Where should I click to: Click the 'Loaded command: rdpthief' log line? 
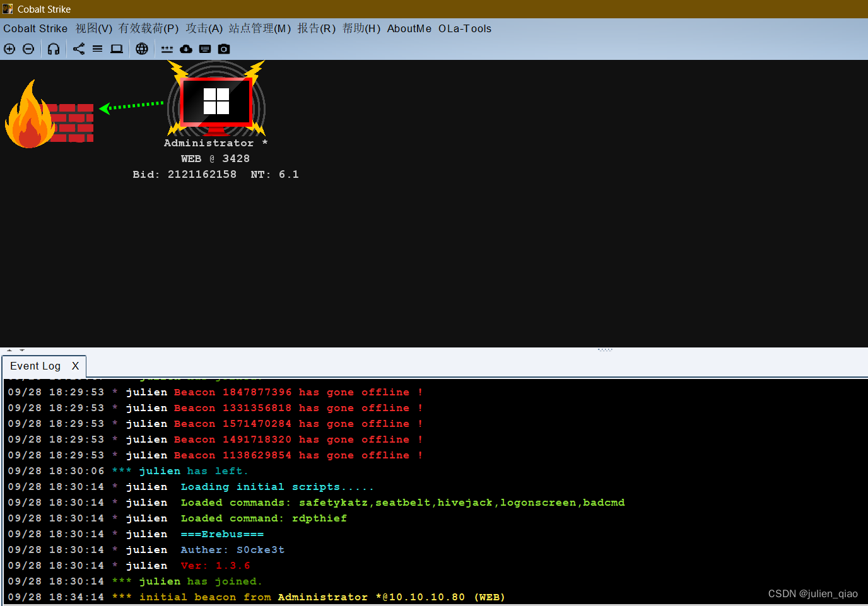(177, 518)
